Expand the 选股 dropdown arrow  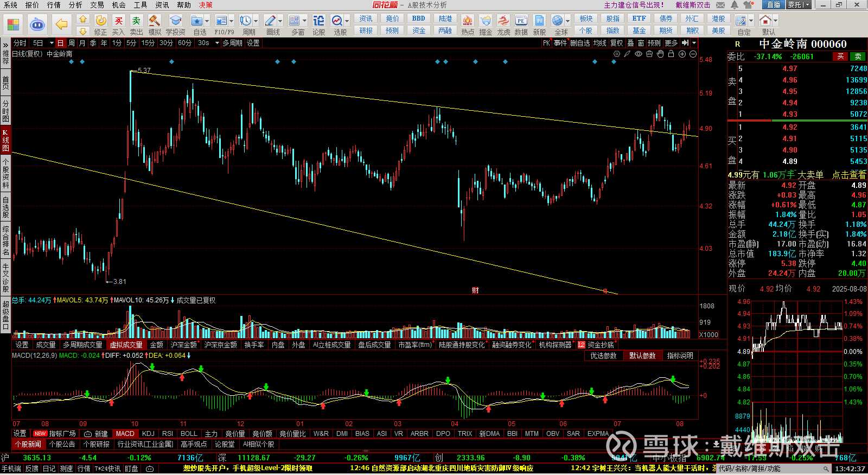347,21
